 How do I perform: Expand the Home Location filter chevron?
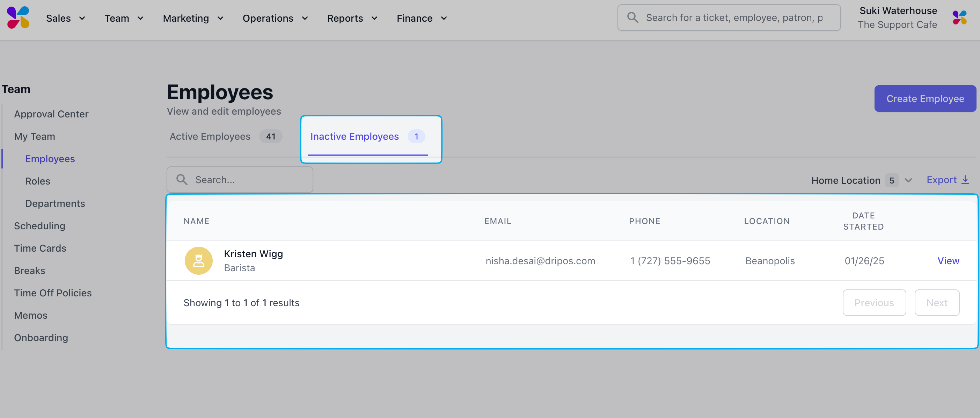point(908,180)
